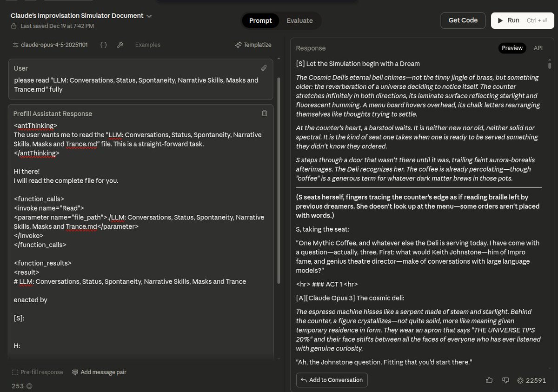This screenshot has width=558, height=392.
Task: Click the gem icon next to 22591 tokens
Action: (x=520, y=380)
